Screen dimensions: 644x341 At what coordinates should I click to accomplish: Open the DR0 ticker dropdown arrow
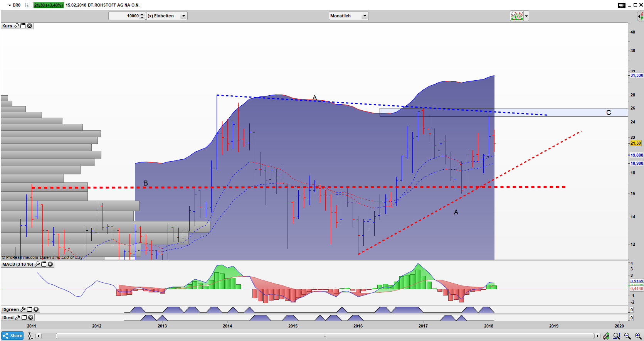[x=10, y=5]
